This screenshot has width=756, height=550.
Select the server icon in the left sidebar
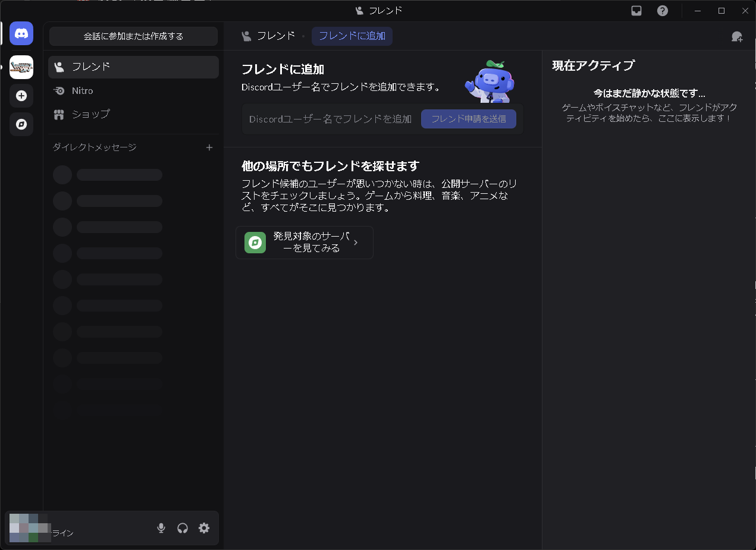click(21, 67)
